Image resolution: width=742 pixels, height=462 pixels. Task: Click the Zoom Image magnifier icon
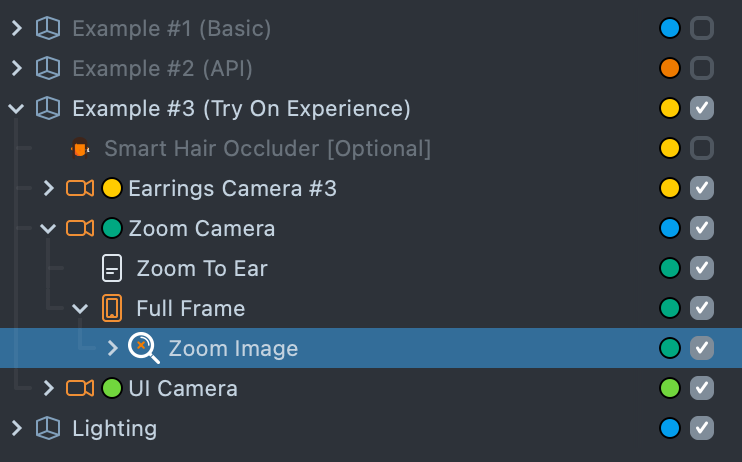click(x=144, y=348)
